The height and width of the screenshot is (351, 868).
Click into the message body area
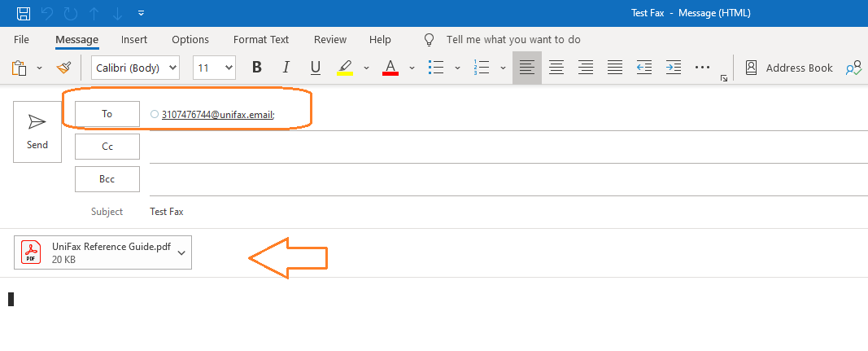click(434, 316)
